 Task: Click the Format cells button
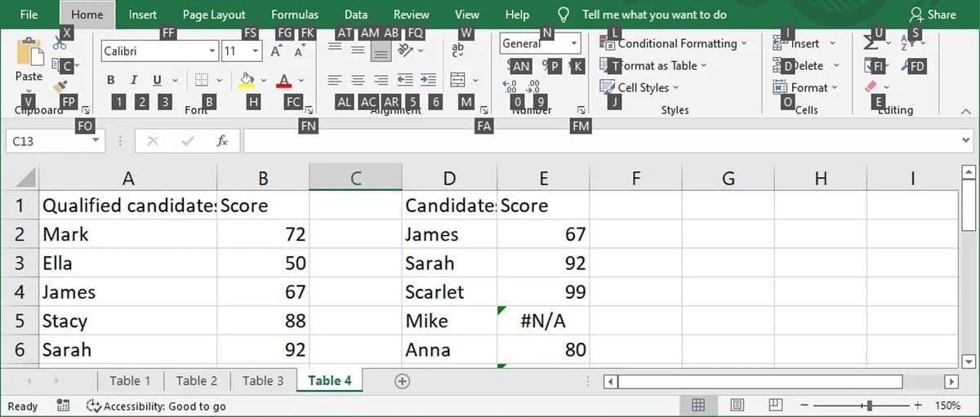806,87
